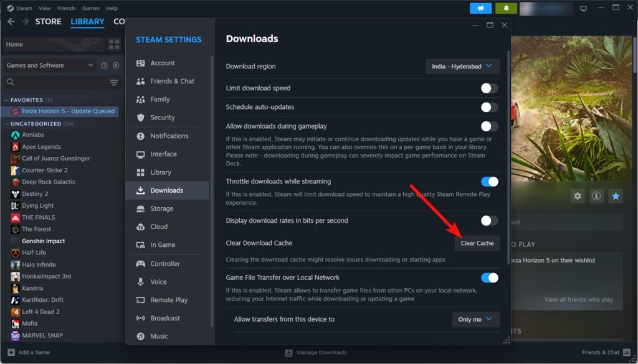Open Interface settings
This screenshot has height=364, width=638.
(x=163, y=154)
